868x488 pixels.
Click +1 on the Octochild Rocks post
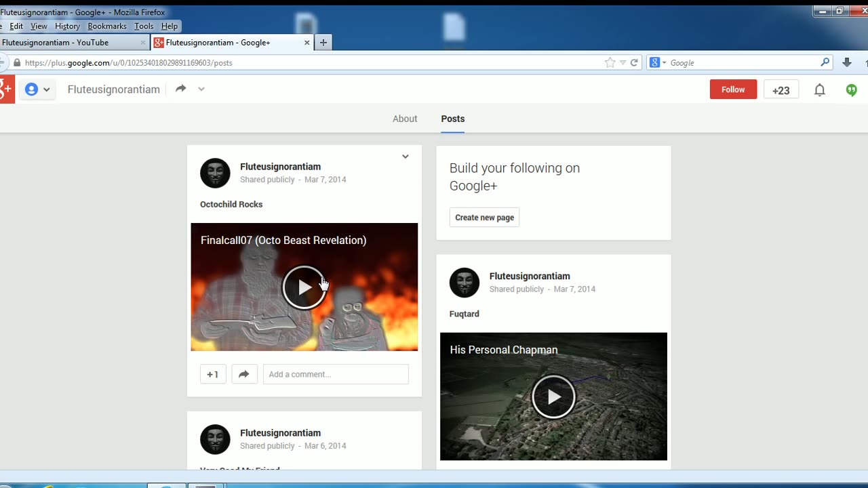click(213, 374)
